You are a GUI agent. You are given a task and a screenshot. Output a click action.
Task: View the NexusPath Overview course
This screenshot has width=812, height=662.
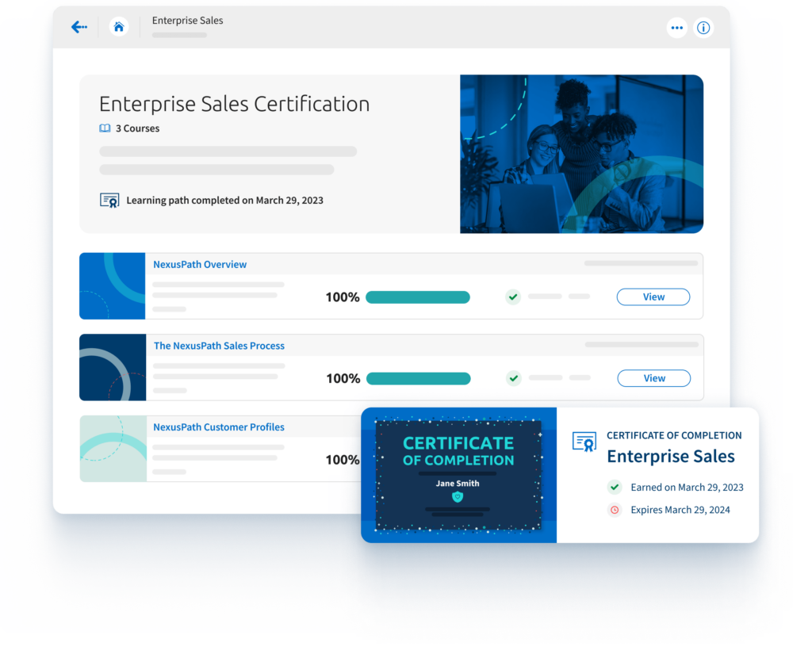653,297
